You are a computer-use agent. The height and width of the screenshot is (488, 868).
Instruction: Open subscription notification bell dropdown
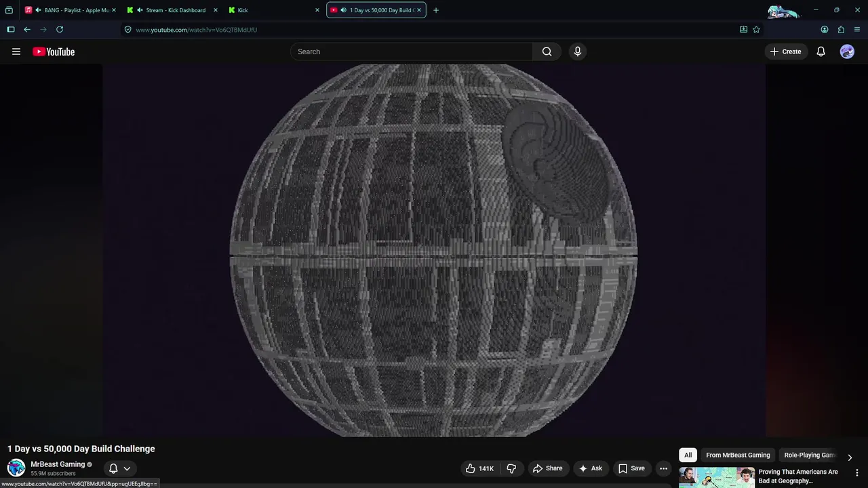pos(119,468)
